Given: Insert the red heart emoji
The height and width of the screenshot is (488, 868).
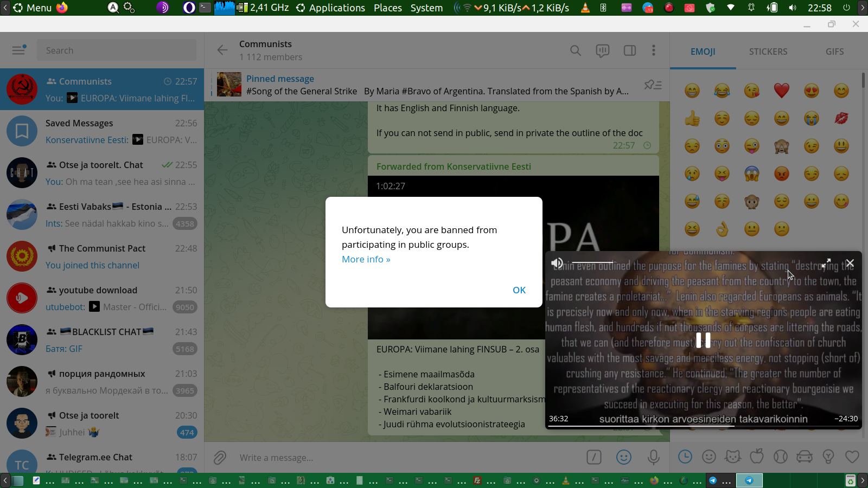Looking at the screenshot, I should (782, 91).
